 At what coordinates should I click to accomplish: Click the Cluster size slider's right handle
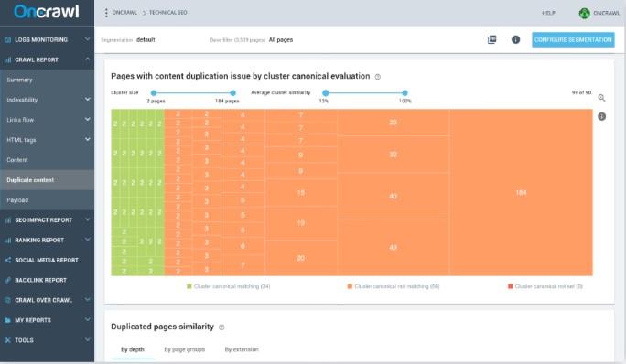pyautogui.click(x=232, y=93)
